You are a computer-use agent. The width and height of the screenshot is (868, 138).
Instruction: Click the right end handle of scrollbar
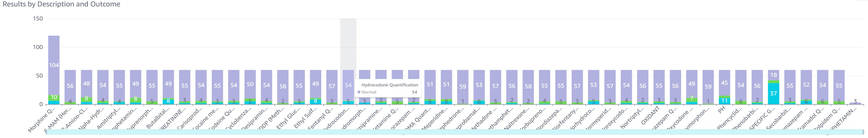click(x=863, y=132)
